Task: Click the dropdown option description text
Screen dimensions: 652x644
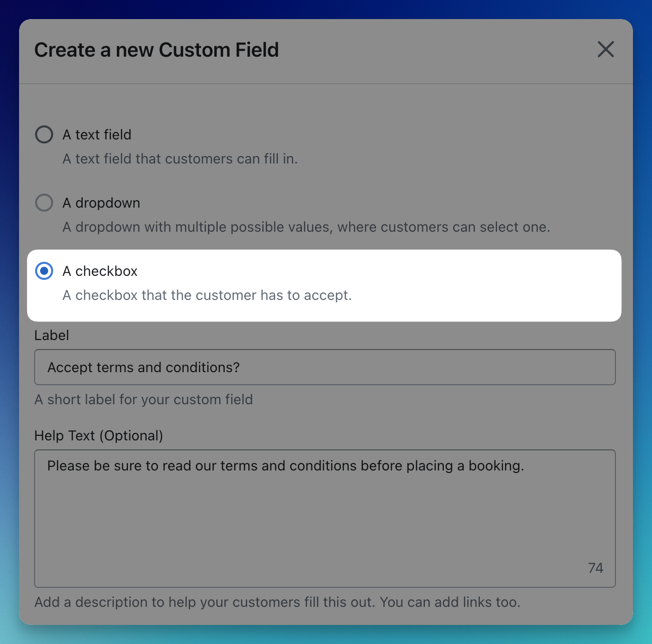Action: pos(306,227)
